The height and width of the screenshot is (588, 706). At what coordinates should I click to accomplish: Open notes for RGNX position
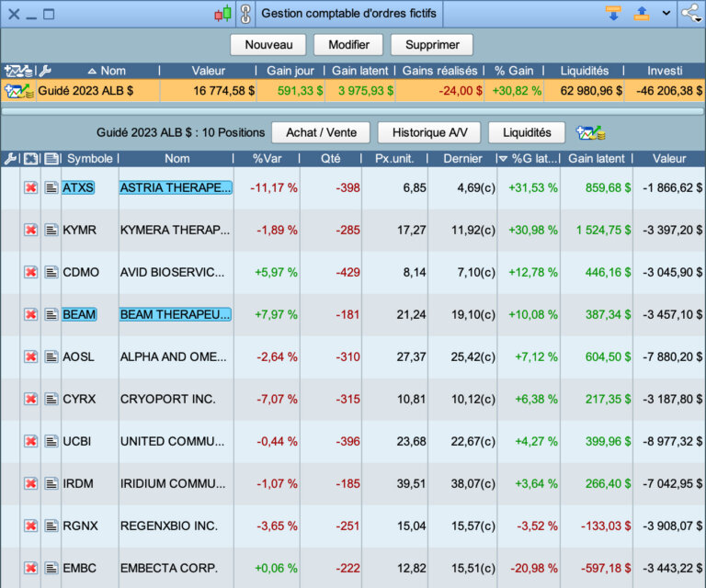51,526
